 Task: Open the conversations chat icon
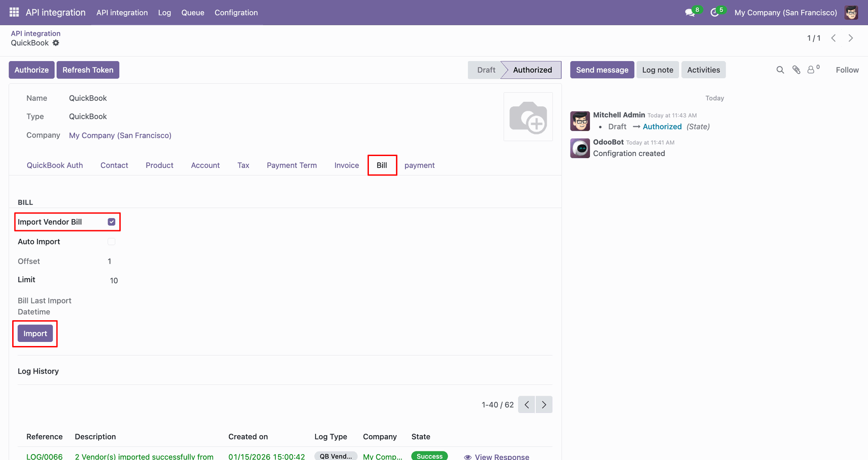coord(690,13)
